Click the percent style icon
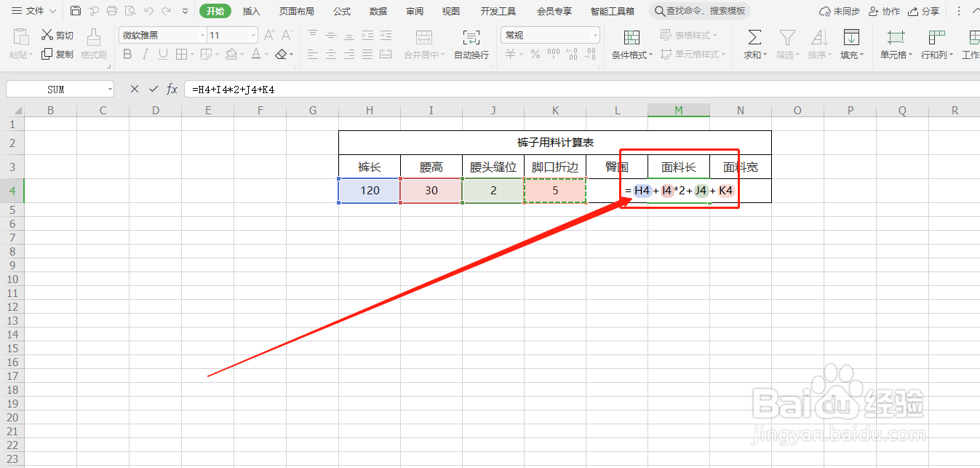The image size is (980, 468). 535,53
